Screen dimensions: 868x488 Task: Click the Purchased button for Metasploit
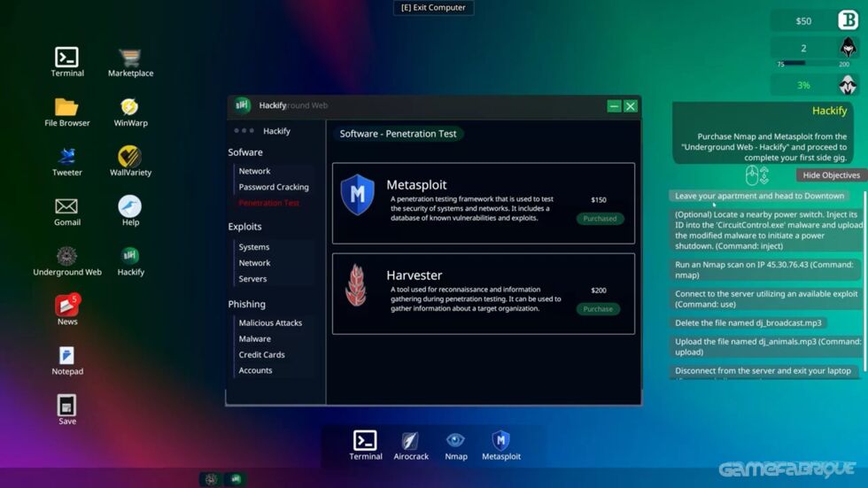point(600,219)
